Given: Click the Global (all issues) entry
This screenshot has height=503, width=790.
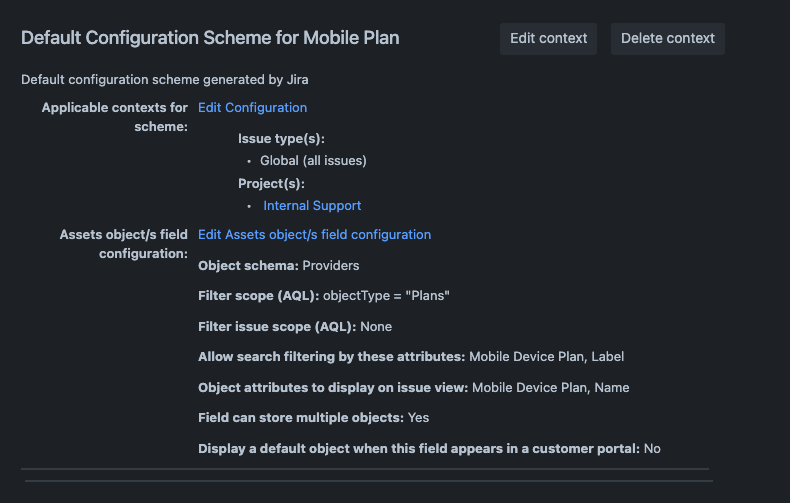Looking at the screenshot, I should [x=313, y=161].
